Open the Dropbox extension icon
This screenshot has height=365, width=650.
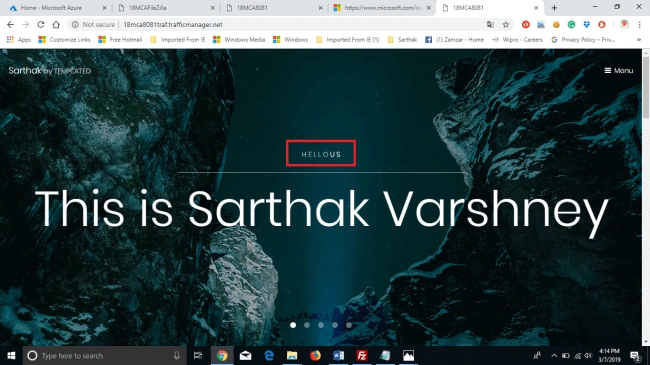point(587,24)
